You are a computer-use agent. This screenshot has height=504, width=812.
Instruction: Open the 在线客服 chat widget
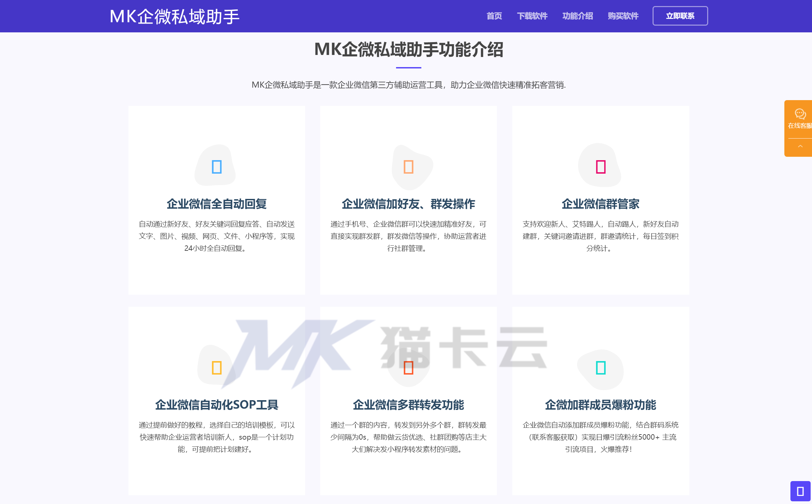coord(800,119)
